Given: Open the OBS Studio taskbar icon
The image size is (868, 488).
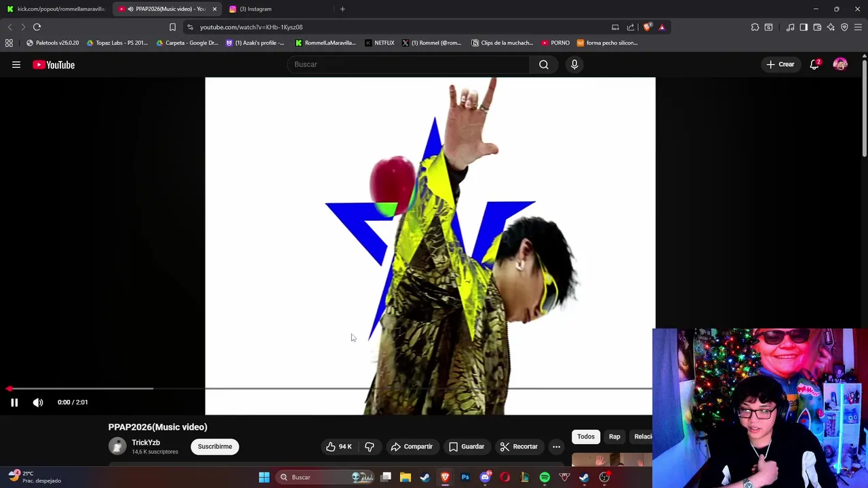Looking at the screenshot, I should [x=604, y=477].
